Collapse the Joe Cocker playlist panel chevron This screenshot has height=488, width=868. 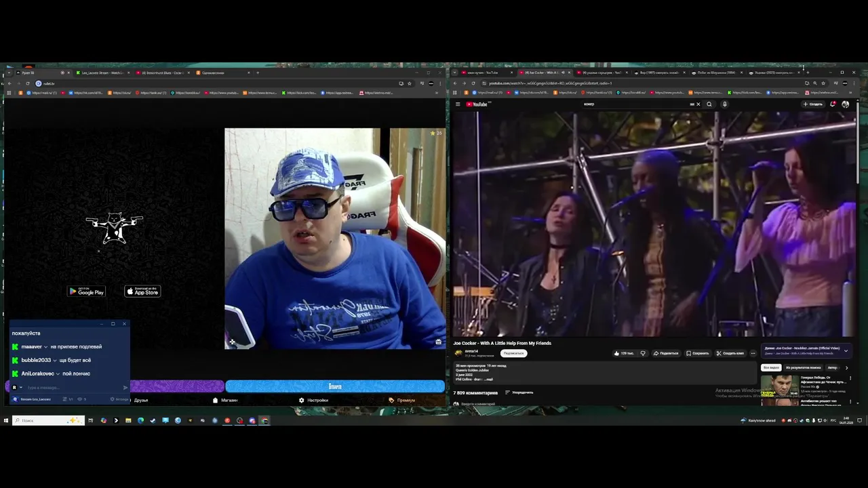click(x=846, y=350)
